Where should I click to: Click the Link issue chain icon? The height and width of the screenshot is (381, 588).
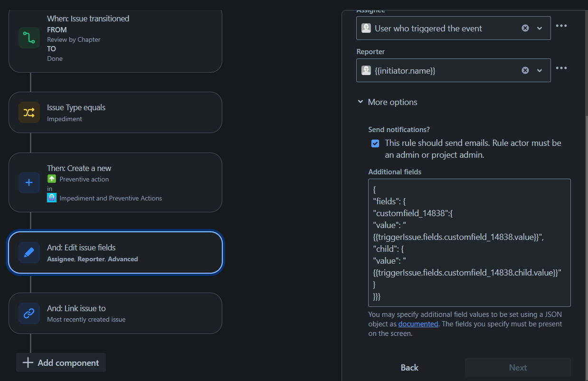coord(28,313)
